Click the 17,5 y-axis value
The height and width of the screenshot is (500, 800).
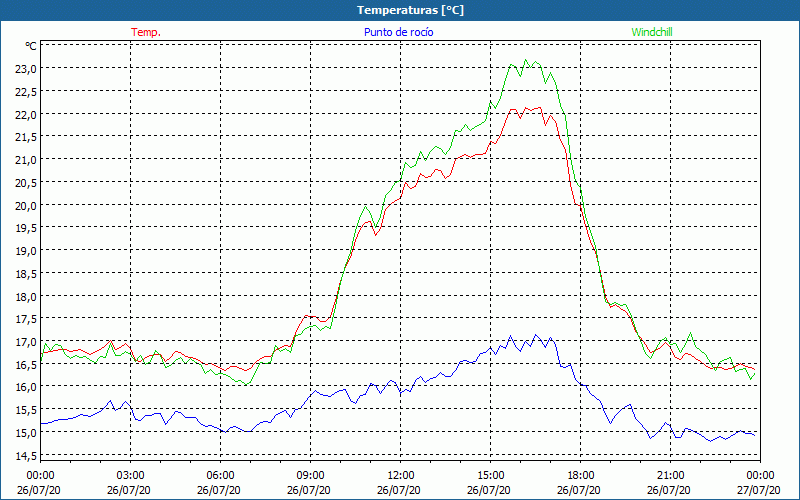tap(26, 319)
